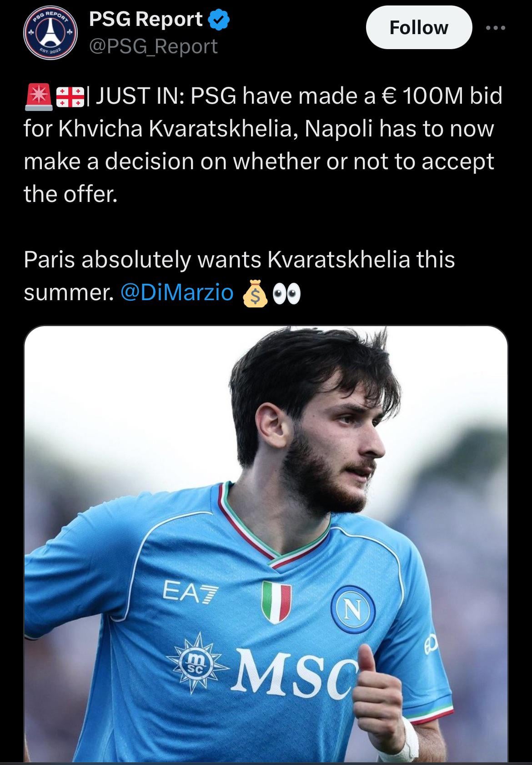Open the @DiMarzio mention link
The image size is (532, 765).
tap(177, 293)
